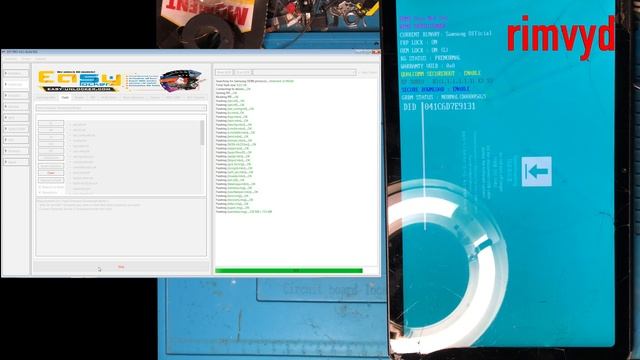
Task: Click the 'Searching for Samsung ODIN protocol' log line
Action: coord(255,81)
